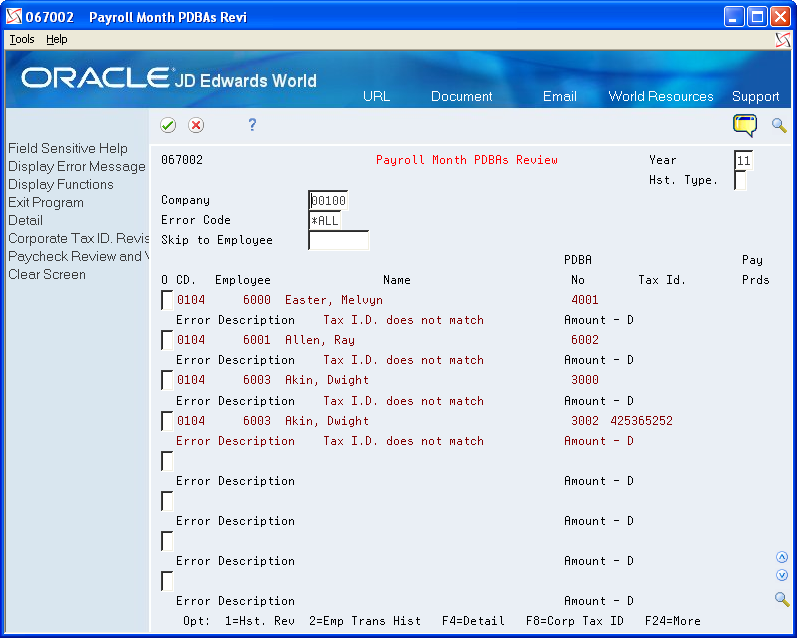797x638 pixels.
Task: Select Display Error Message in sidebar
Action: tap(77, 167)
